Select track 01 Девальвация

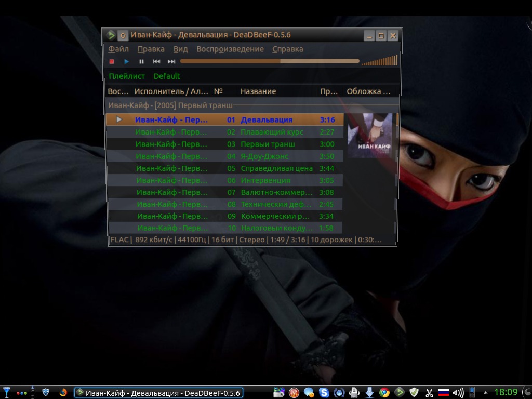(x=224, y=120)
